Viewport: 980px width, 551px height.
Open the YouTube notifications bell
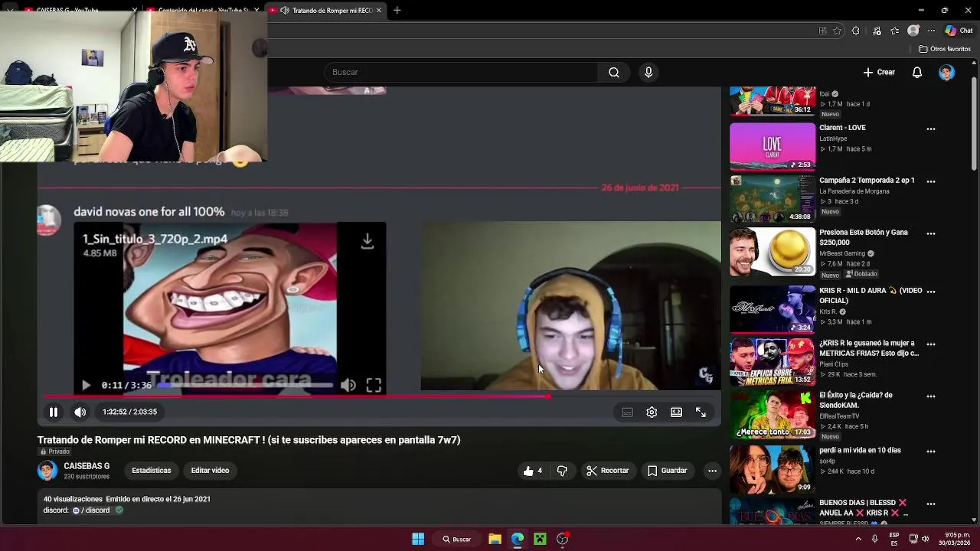(x=917, y=72)
